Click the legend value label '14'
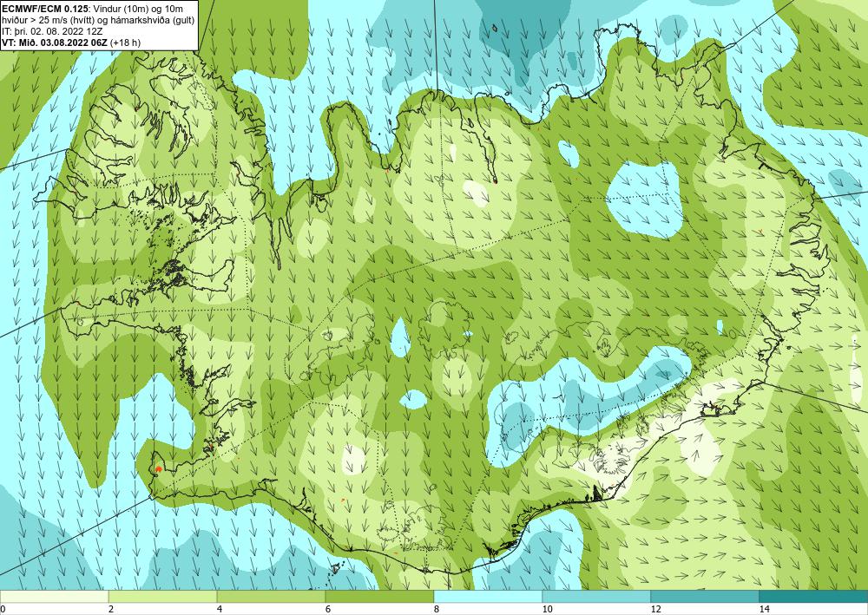Screen dimensions: 868x615 point(764,610)
